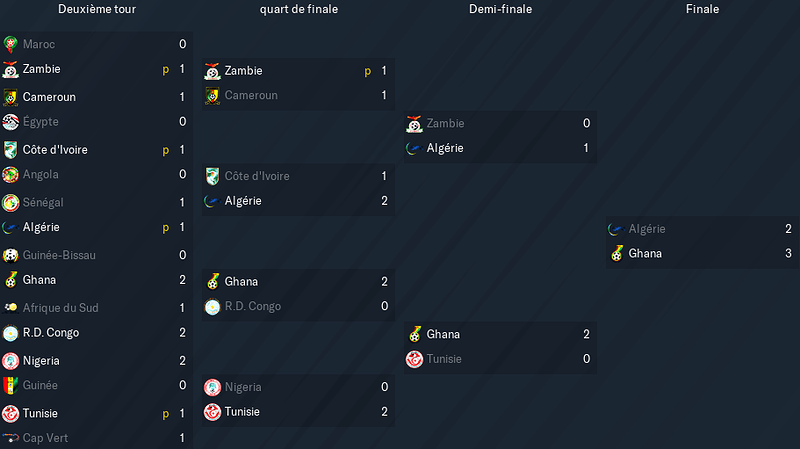
Task: Select the Deuxième tour column header
Action: coord(97,9)
